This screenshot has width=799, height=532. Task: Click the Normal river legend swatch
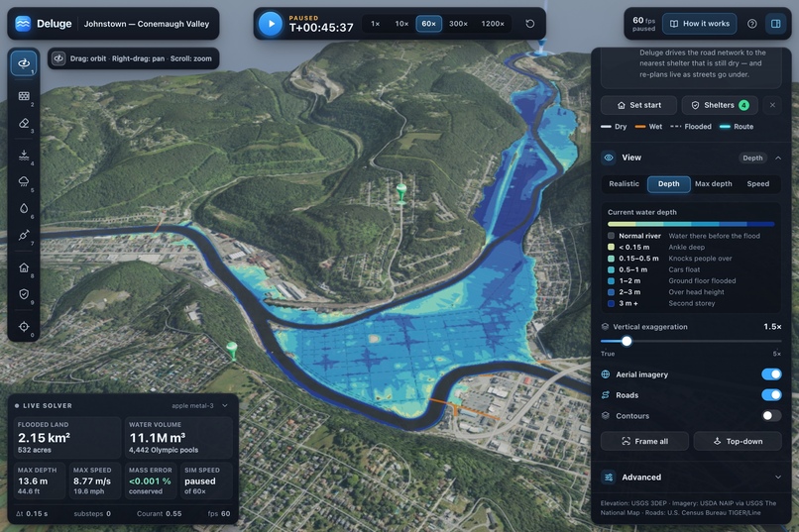pos(611,236)
